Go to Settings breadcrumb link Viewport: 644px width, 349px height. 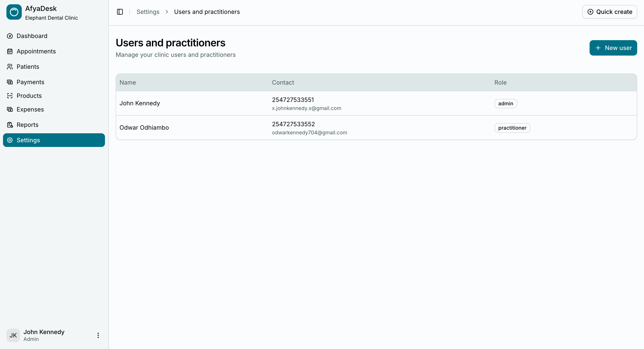pos(148,12)
